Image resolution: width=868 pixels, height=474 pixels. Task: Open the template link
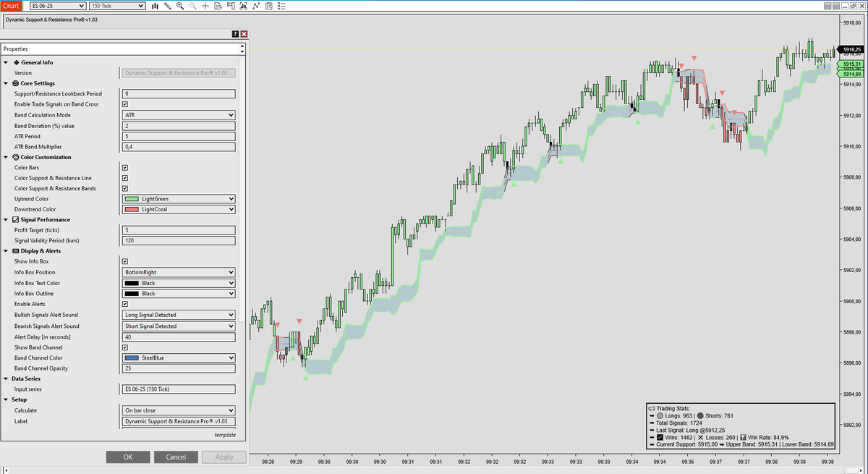click(x=225, y=435)
